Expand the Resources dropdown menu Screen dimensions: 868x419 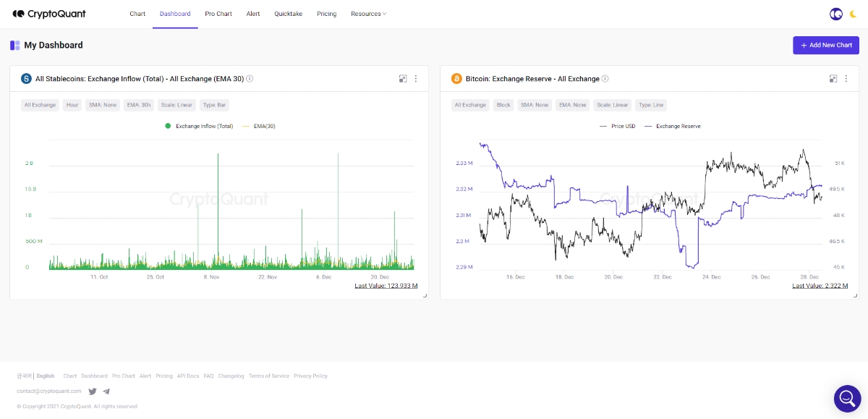point(368,14)
